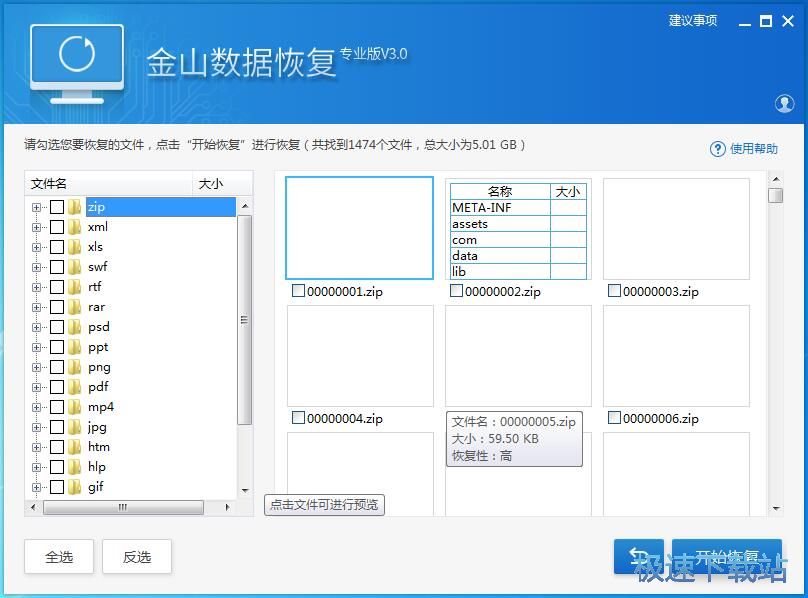Screen dimensions: 808x598
Task: Click the 开始恢复 button
Action: click(x=727, y=556)
